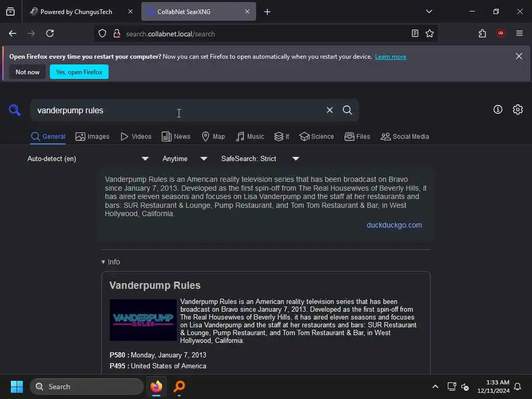Open a new browser tab
532x399 pixels.
268,12
